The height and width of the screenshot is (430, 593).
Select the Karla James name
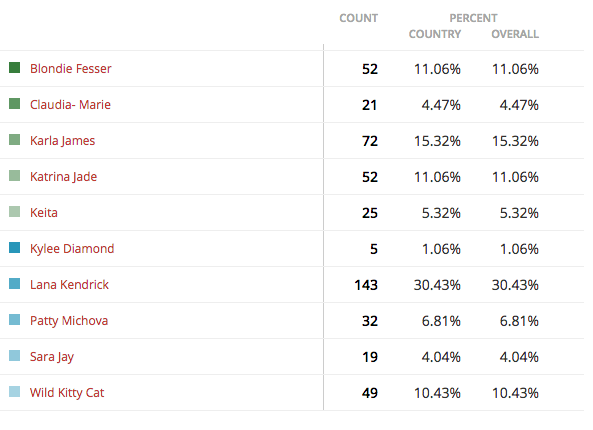pos(62,141)
